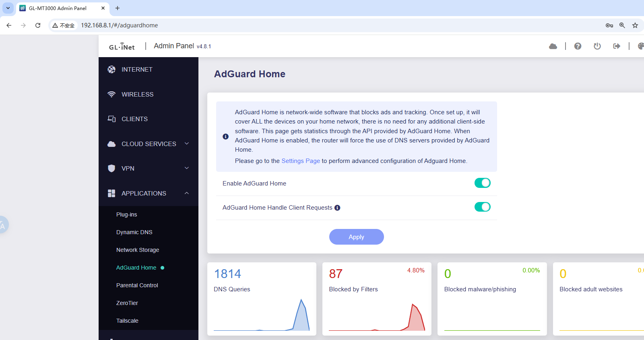The image size is (644, 340).
Task: Click the power reboot icon
Action: click(x=597, y=46)
